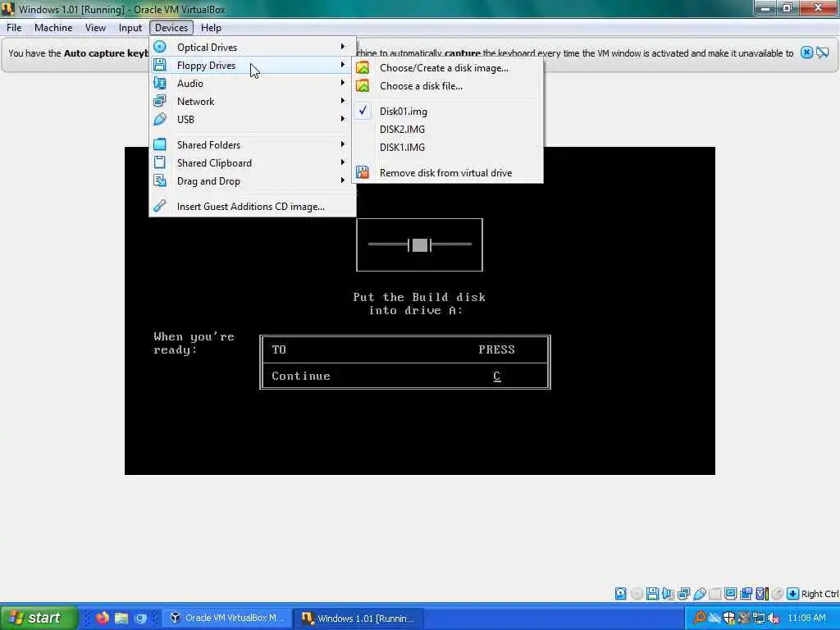Image resolution: width=840 pixels, height=630 pixels.
Task: Click the keyboard capture arrow icon
Action: 793,594
